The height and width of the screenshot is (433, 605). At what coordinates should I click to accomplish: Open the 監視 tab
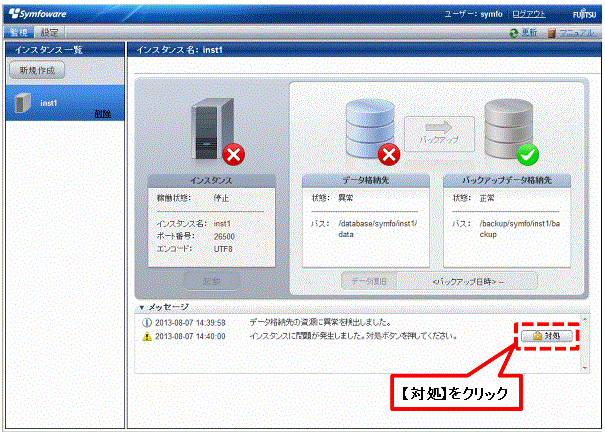tap(19, 32)
